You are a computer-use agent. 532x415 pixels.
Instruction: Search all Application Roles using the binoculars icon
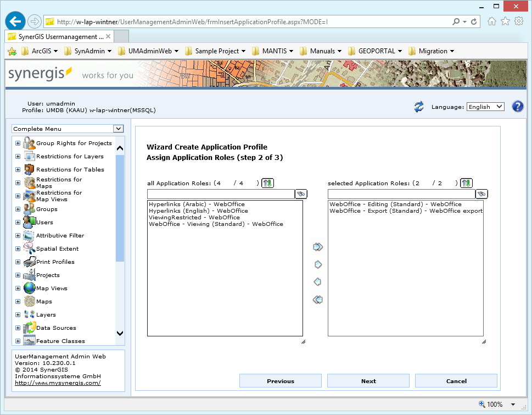(302, 193)
